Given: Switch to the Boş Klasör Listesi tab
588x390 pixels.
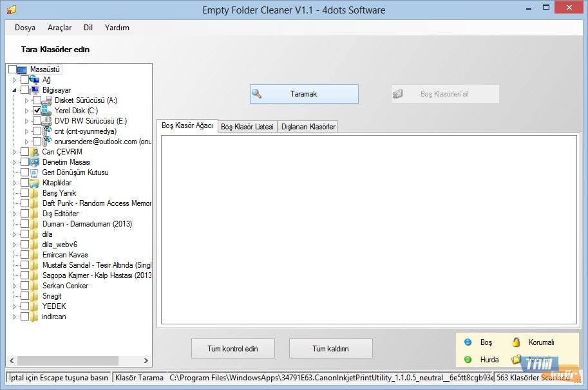Looking at the screenshot, I should 247,127.
